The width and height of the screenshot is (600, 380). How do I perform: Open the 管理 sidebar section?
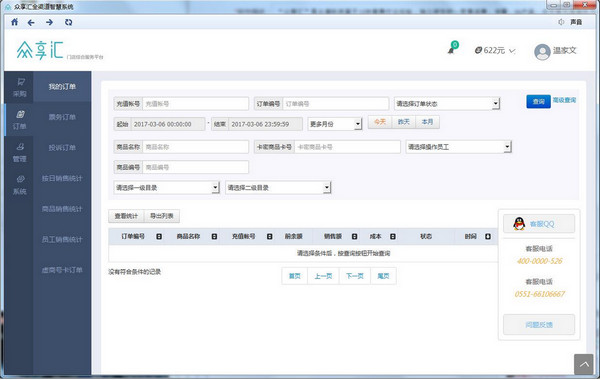pos(20,152)
